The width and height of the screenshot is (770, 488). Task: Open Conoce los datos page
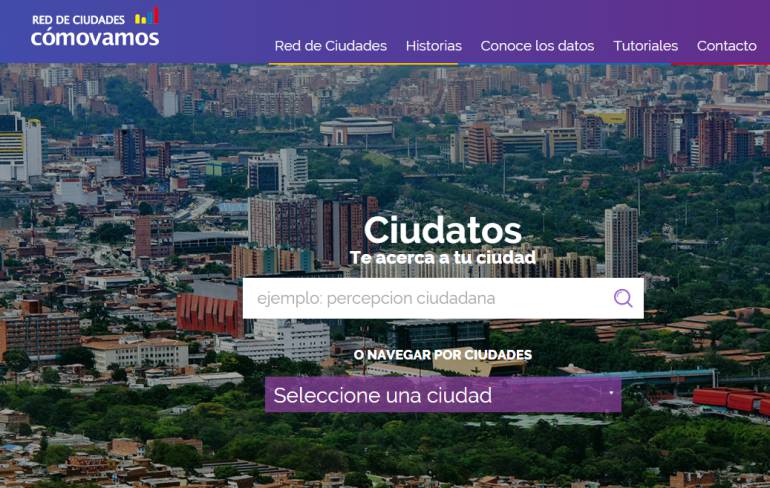pyautogui.click(x=537, y=46)
